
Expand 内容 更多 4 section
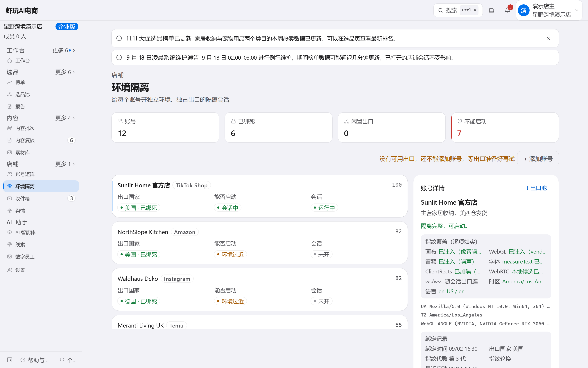tap(65, 118)
